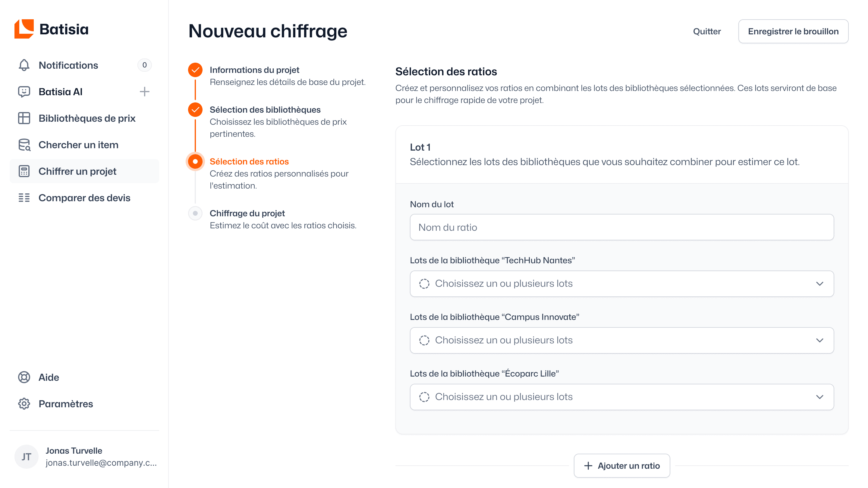The image size is (868, 488).
Task: Select the checked Sélection des bibliothèques step circle
Action: coord(195,110)
